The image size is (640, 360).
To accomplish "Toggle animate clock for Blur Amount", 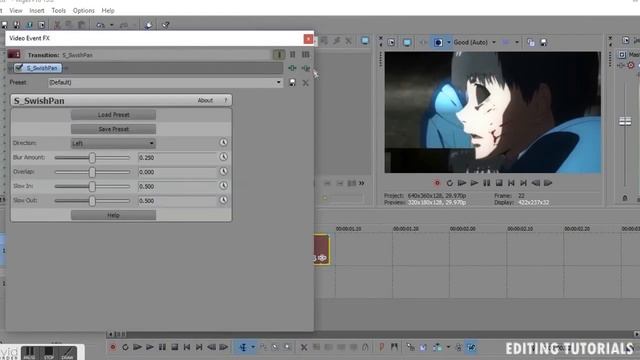I will coord(223,157).
